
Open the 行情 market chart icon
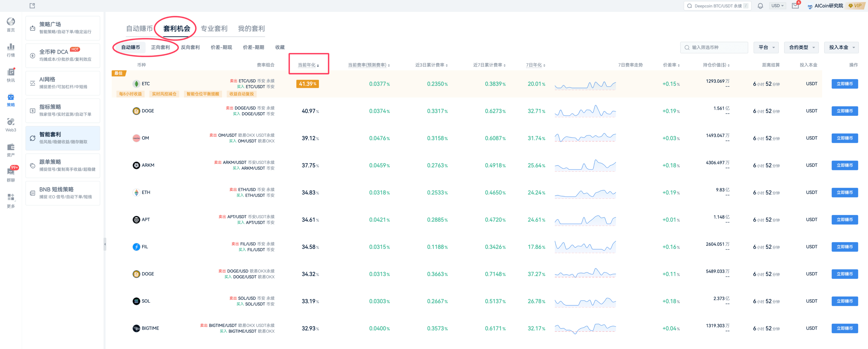pyautogui.click(x=11, y=50)
